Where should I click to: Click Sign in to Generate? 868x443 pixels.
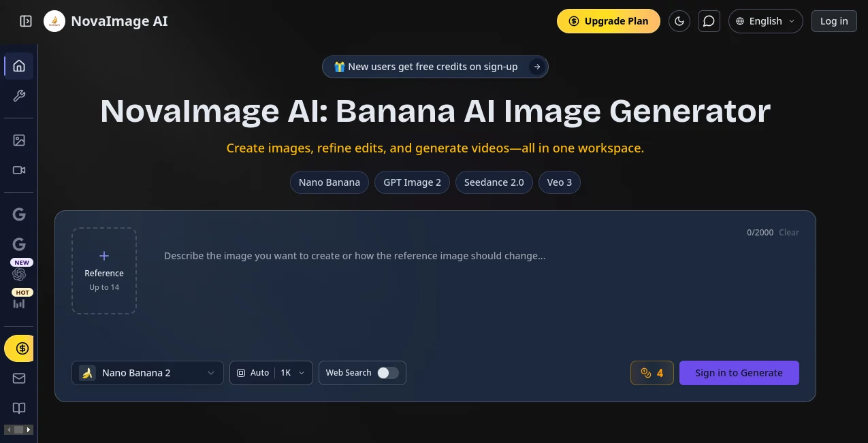tap(739, 373)
